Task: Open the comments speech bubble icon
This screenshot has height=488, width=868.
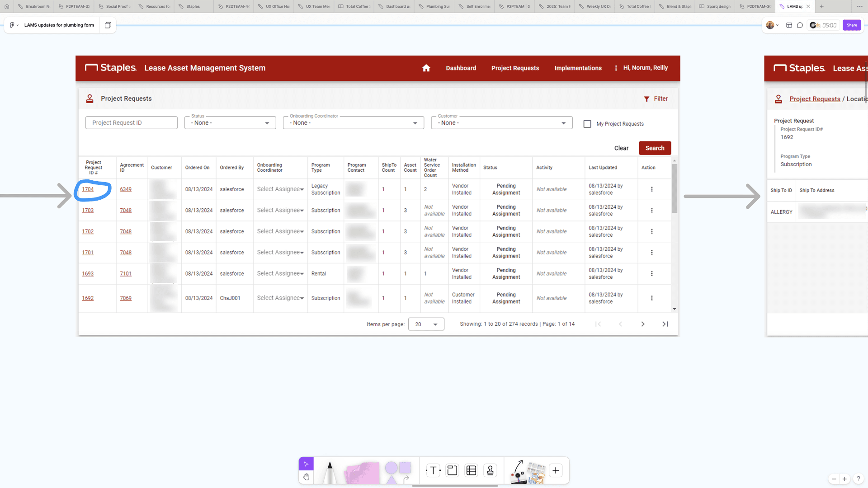Action: pyautogui.click(x=800, y=25)
